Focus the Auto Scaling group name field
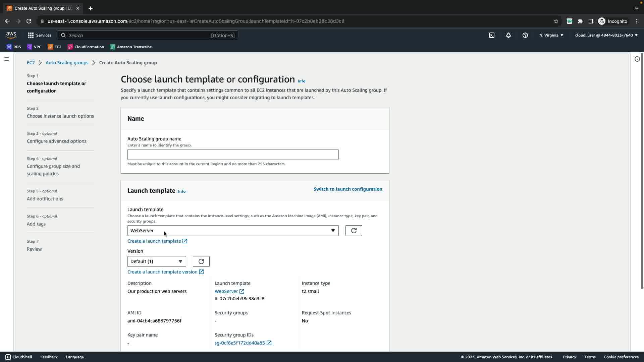The image size is (644, 362). coord(233,155)
